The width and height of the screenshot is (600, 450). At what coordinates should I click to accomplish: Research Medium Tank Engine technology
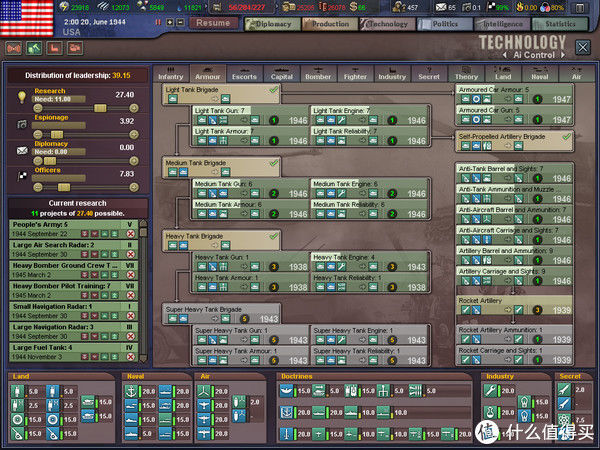369,189
